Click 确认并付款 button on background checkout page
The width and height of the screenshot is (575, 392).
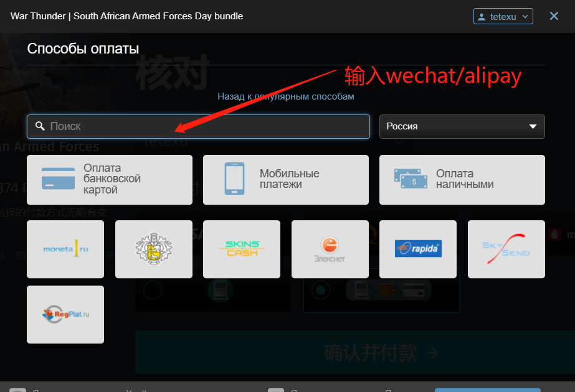tap(355, 352)
